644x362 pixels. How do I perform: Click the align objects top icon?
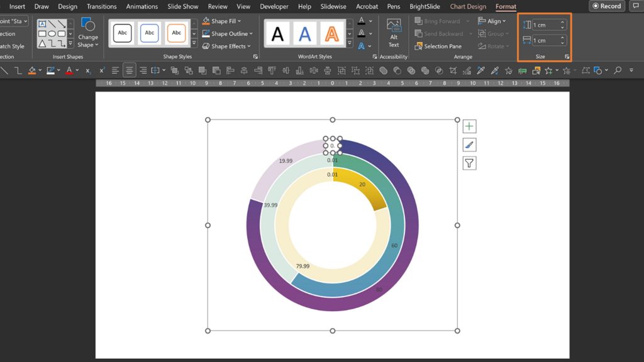tap(272, 70)
